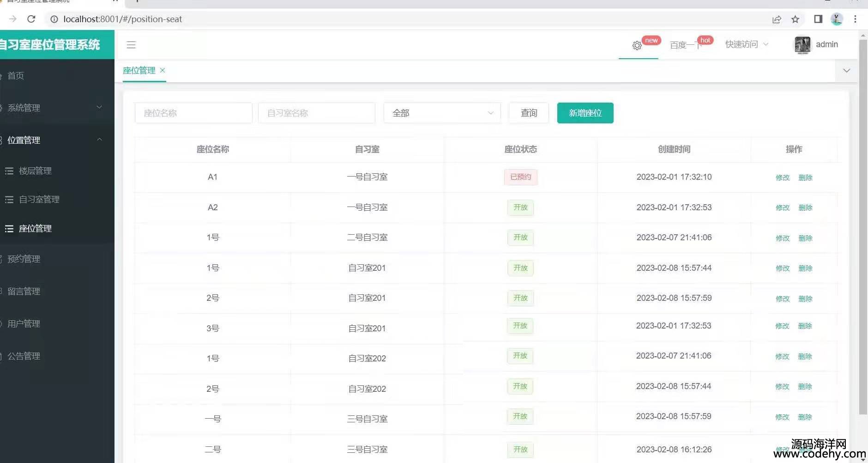Go to 首页 in sidebar
Image resolution: width=868 pixels, height=463 pixels.
click(x=16, y=76)
